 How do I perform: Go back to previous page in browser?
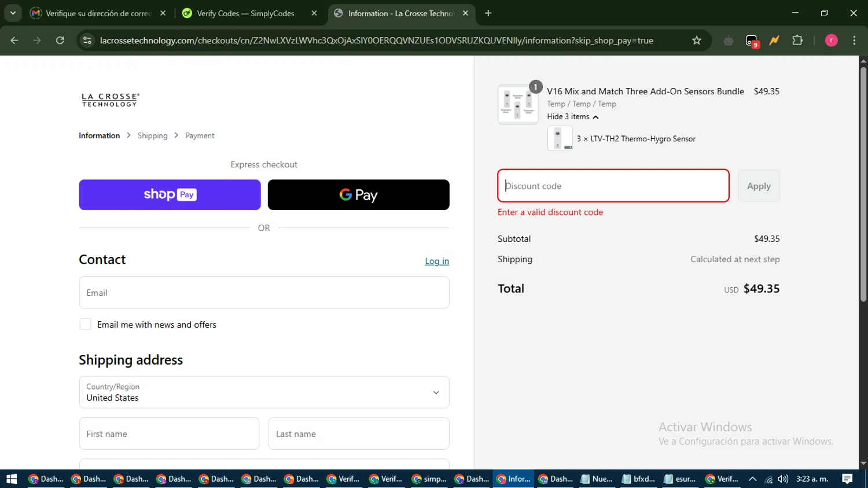click(x=14, y=41)
